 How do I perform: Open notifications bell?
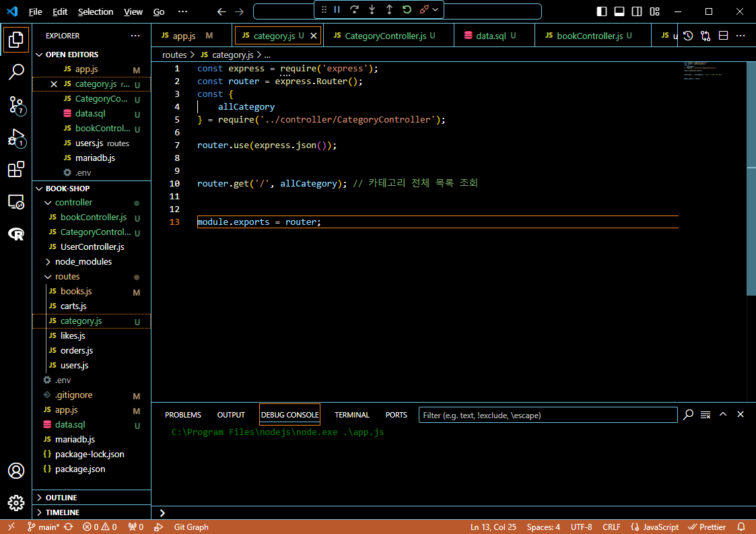pos(741,527)
